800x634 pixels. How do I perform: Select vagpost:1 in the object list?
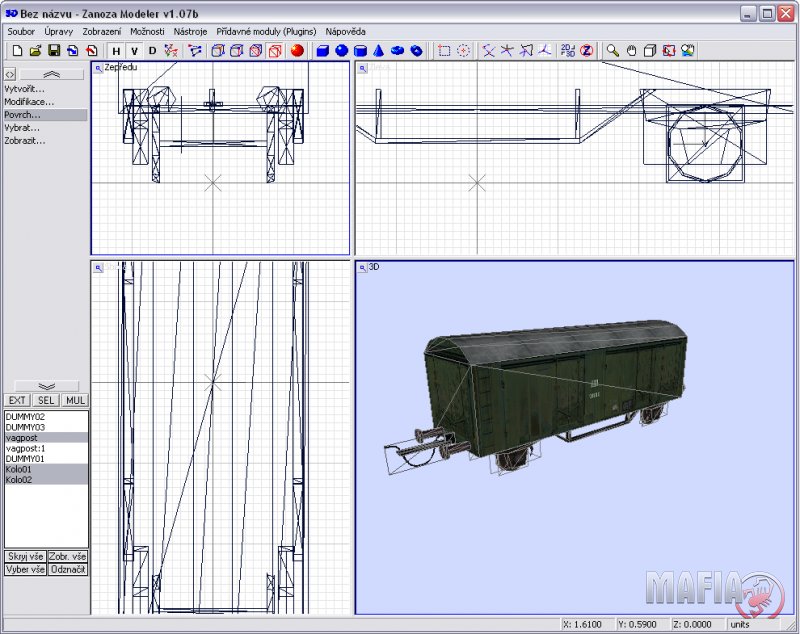coord(27,448)
